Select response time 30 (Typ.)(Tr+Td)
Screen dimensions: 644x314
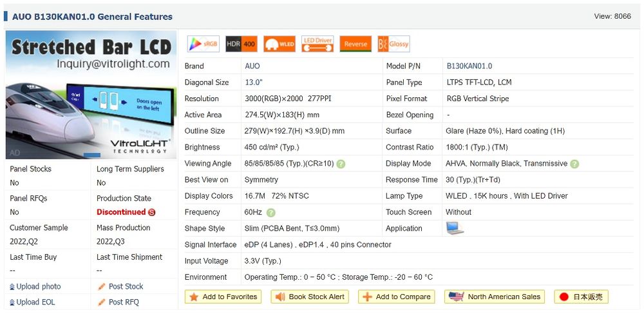pos(473,180)
